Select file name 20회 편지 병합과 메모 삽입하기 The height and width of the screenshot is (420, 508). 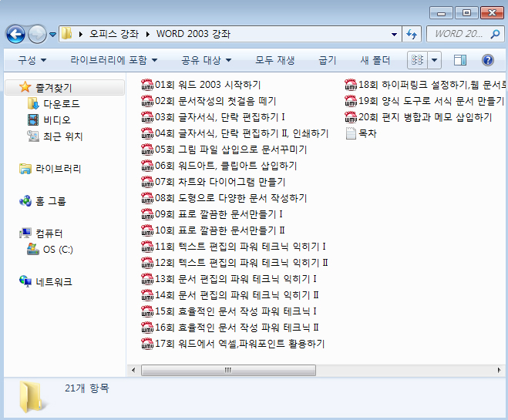click(x=425, y=117)
